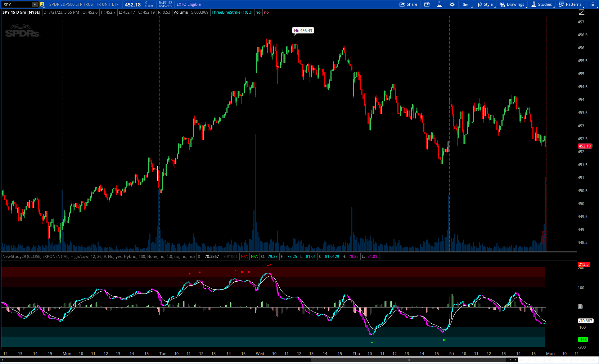Click the Tue label on time axis
Screen dimensions: 599x364
[x=163, y=354]
